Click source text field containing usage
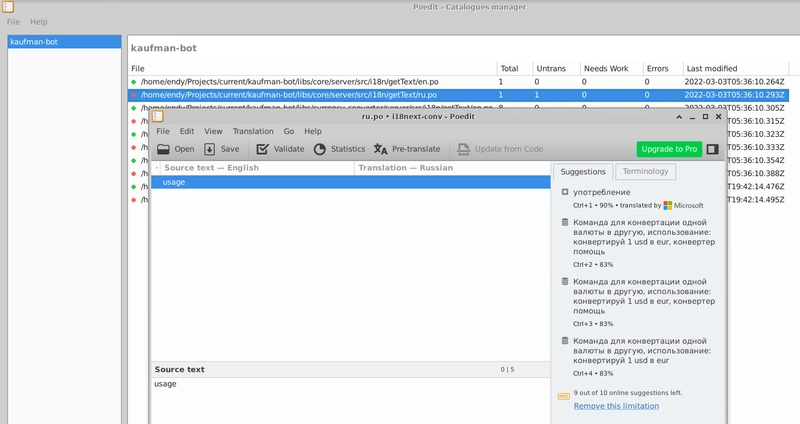This screenshot has width=800, height=424. [x=351, y=401]
